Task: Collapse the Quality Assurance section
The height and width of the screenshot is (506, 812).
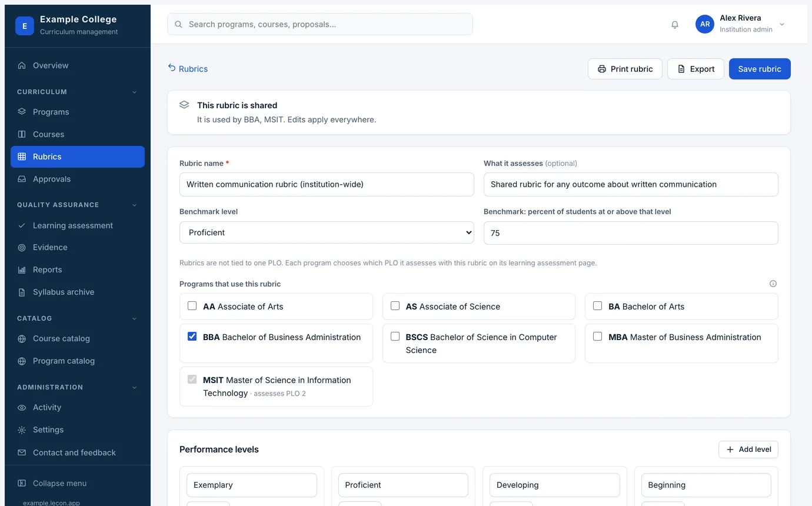Action: [x=134, y=205]
